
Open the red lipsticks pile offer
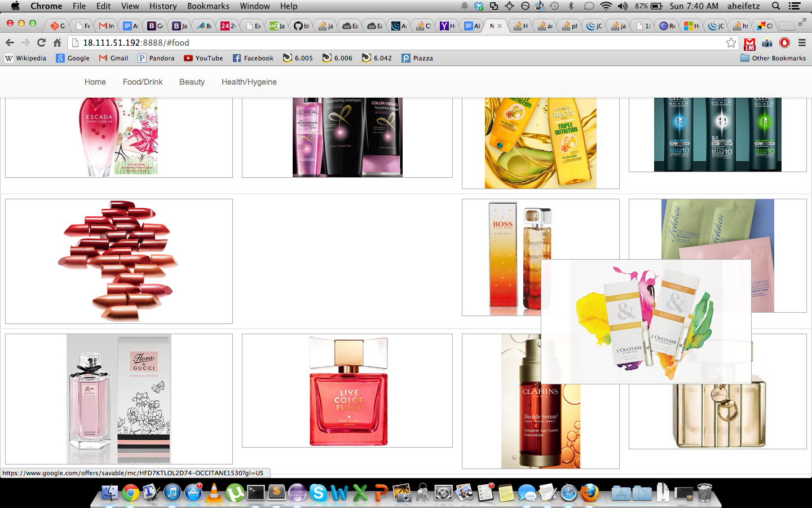[x=118, y=261]
